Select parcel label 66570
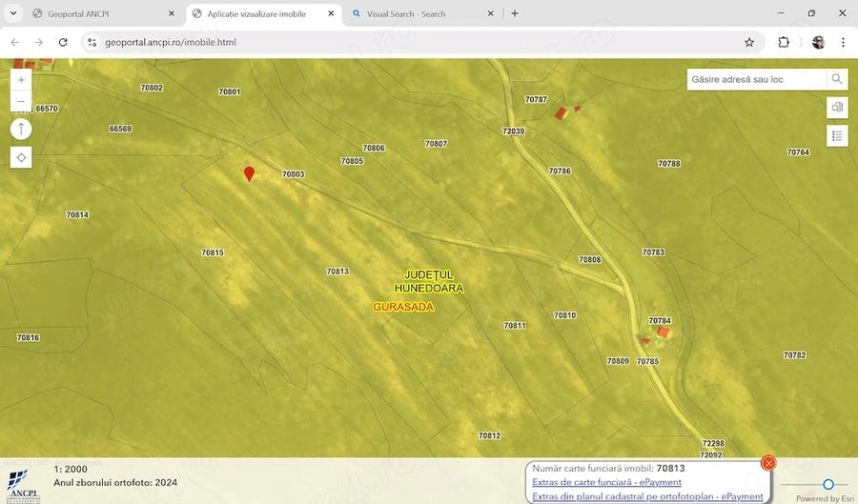The width and height of the screenshot is (858, 504). pyautogui.click(x=47, y=109)
